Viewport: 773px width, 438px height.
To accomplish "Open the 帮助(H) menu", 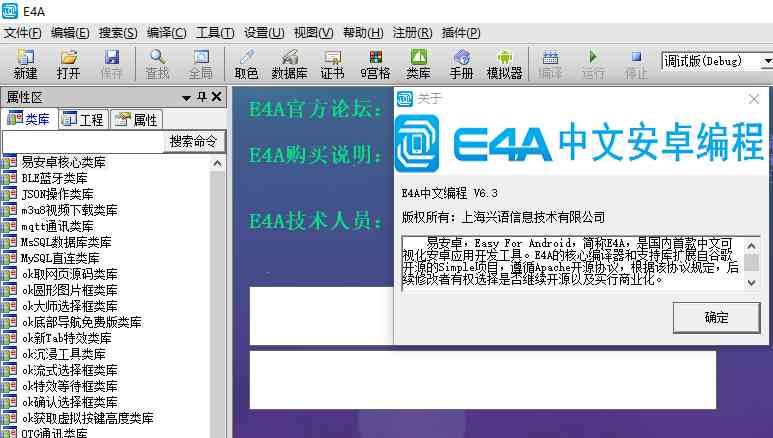I will coord(363,33).
